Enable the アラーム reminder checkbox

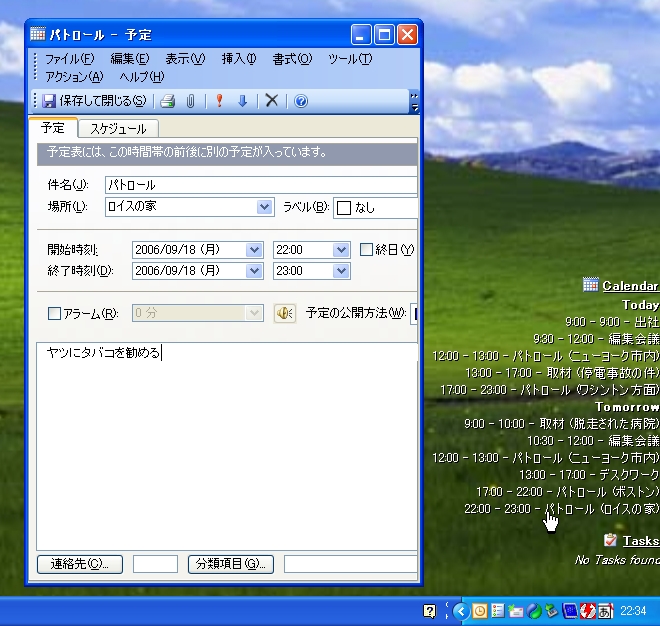pyautogui.click(x=54, y=313)
